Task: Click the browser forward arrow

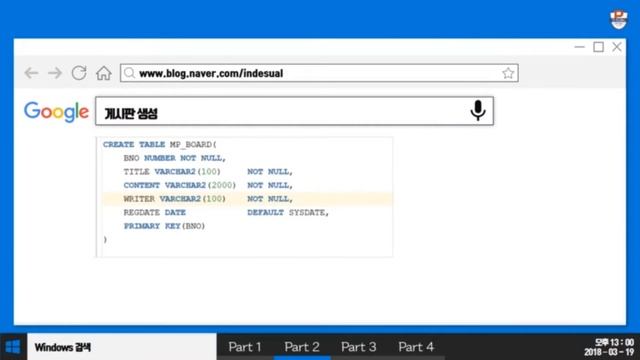Action: 55,73
